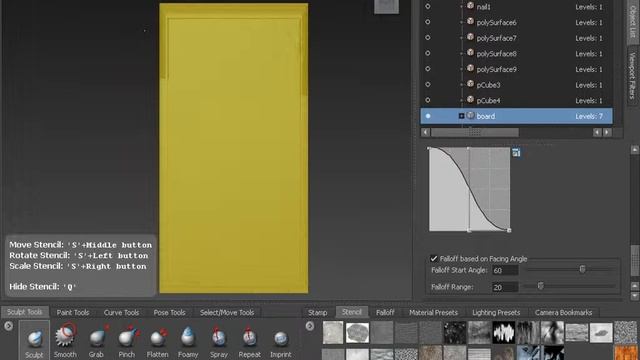Toggle visibility of polySurface6
Screen dimensions: 640x360
[428, 22]
